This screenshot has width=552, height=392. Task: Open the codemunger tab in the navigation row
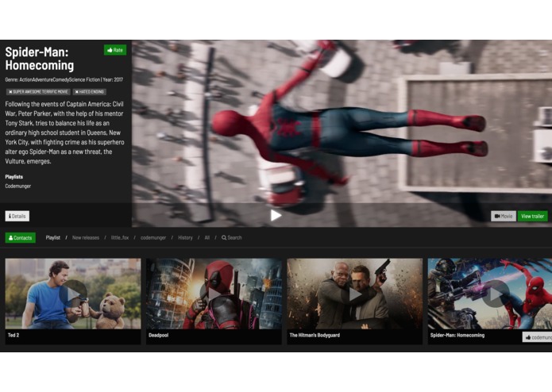coord(153,238)
